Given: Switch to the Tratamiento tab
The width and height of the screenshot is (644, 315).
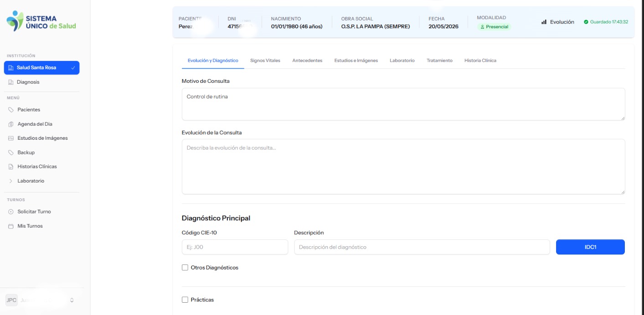Looking at the screenshot, I should pyautogui.click(x=439, y=61).
